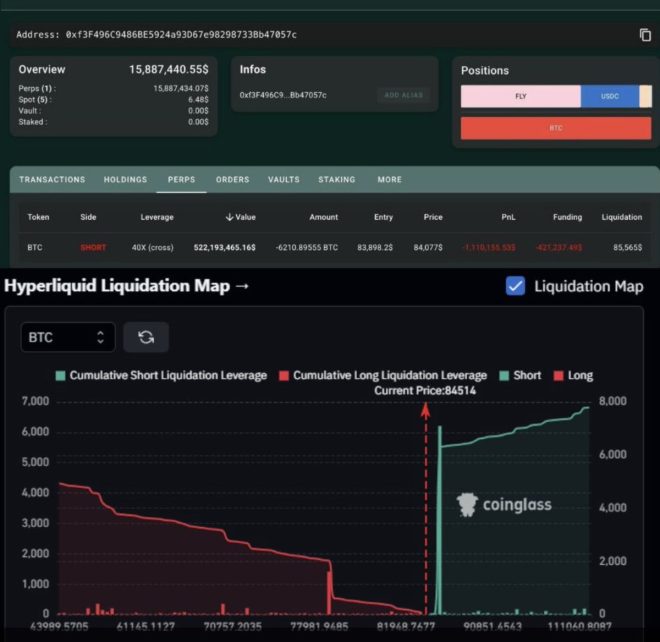Viewport: 660px width, 642px height.
Task: Select the red BTC position bar
Action: 556,128
